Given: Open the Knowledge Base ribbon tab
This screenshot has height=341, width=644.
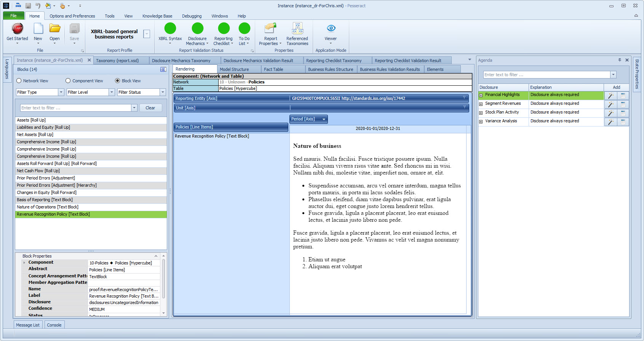Looking at the screenshot, I should [x=157, y=16].
